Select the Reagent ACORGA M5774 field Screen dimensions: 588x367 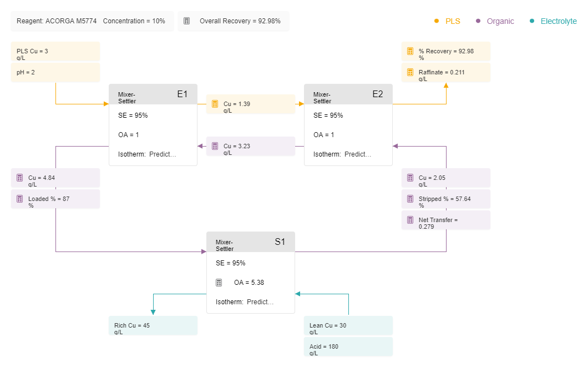pyautogui.click(x=57, y=21)
